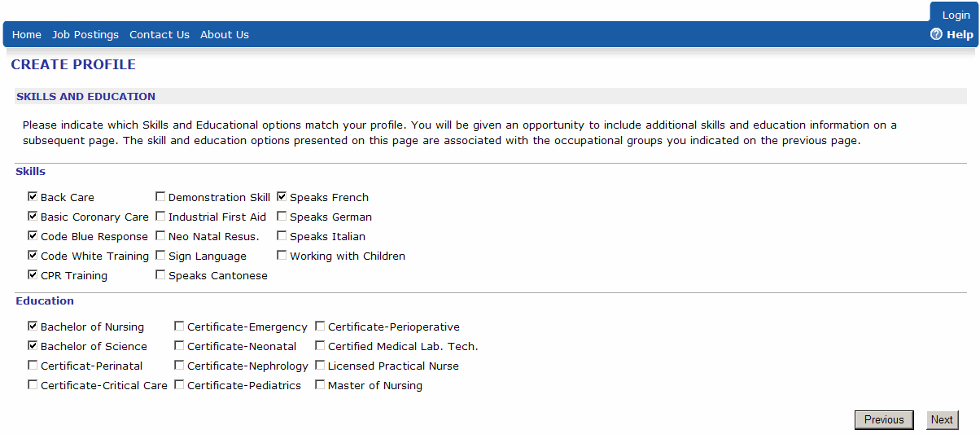The image size is (980, 434).
Task: Enable the Sign Language checkbox
Action: [160, 256]
